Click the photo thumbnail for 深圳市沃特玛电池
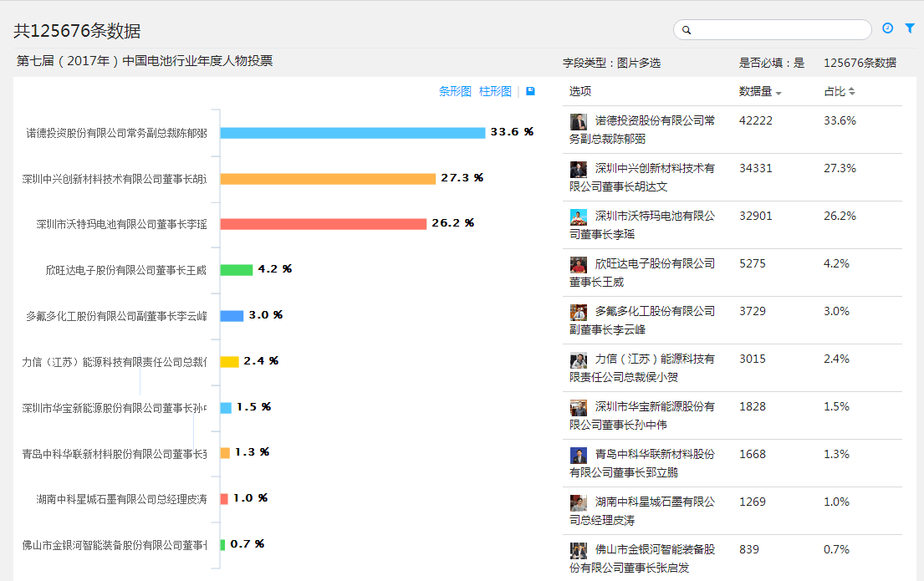The height and width of the screenshot is (581, 924). tap(579, 217)
